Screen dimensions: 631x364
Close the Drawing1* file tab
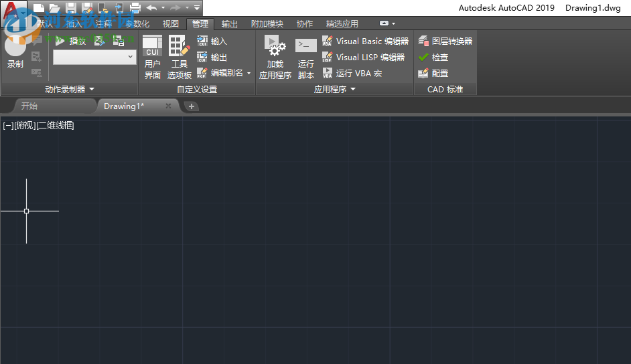coord(168,106)
